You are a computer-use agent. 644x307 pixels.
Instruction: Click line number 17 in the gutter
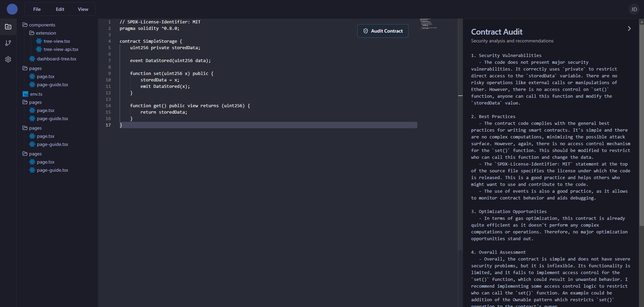pyautogui.click(x=108, y=125)
